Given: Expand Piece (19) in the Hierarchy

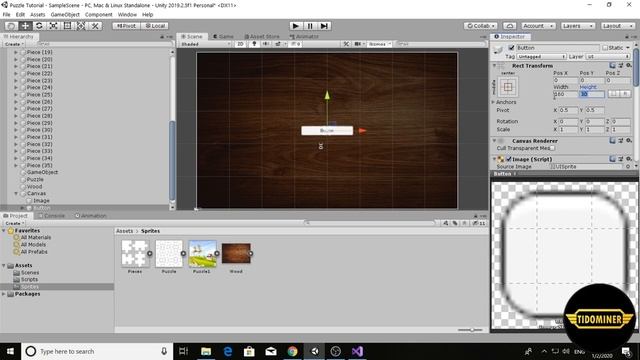Looking at the screenshot, I should pos(16,52).
